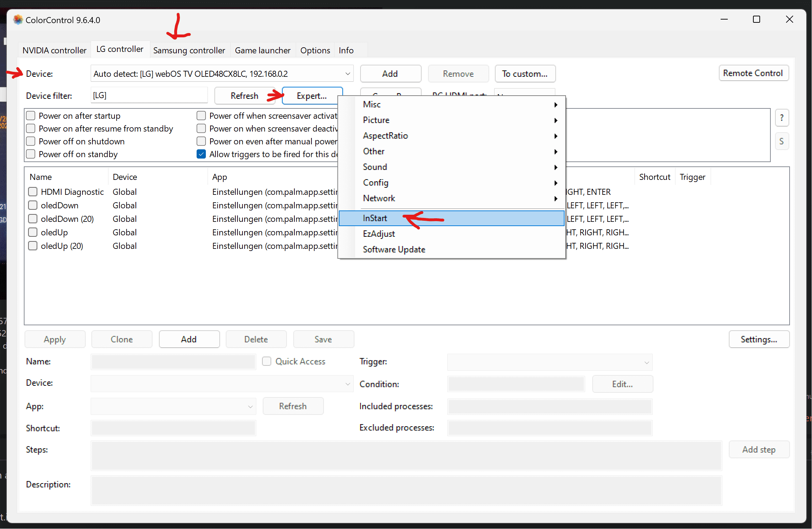Viewport: 812px width, 529px height.
Task: Select EzAdjust from the Expert menu
Action: pyautogui.click(x=452, y=234)
